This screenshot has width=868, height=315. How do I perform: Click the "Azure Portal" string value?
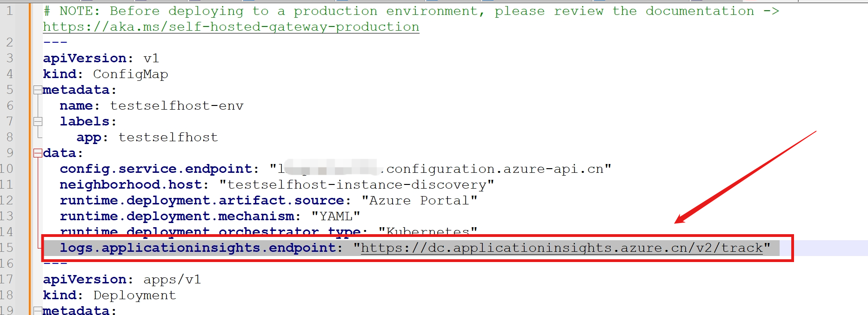coord(419,201)
